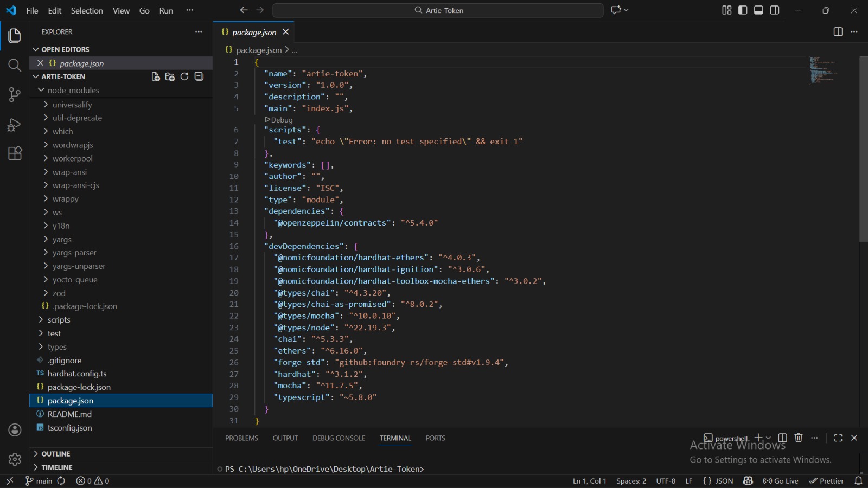Expand the OUTLINE section
Screen dimensions: 868x488
[x=56, y=454]
